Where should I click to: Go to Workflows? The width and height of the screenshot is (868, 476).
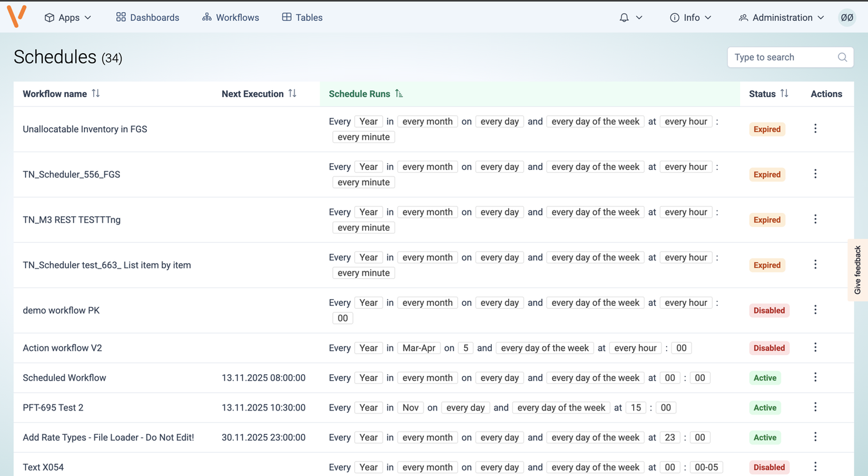pos(230,17)
